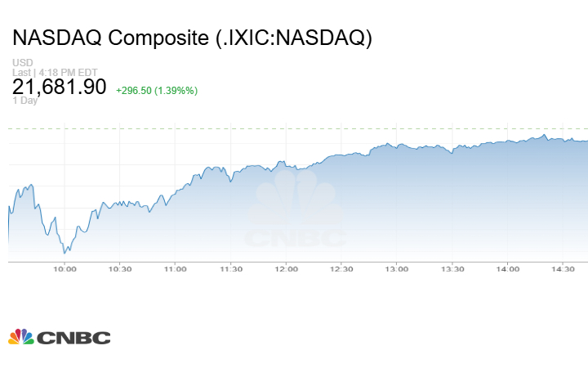The image size is (588, 368).
Task: Click the 1 Day range label
Action: click(25, 101)
